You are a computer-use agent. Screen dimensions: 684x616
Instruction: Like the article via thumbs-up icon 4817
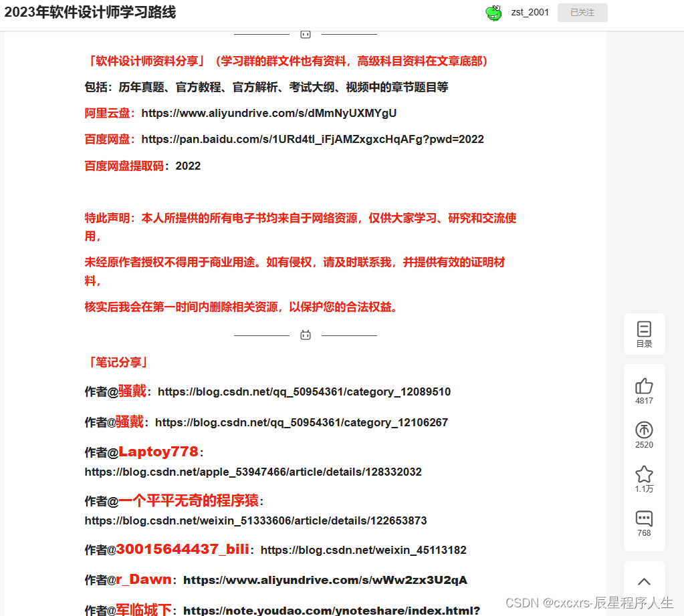pos(644,386)
